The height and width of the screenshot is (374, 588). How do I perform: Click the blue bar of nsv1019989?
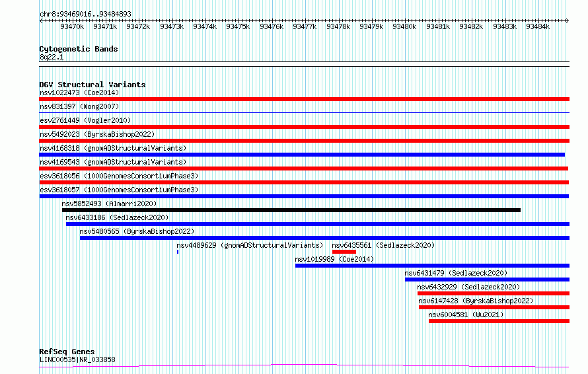(x=432, y=266)
